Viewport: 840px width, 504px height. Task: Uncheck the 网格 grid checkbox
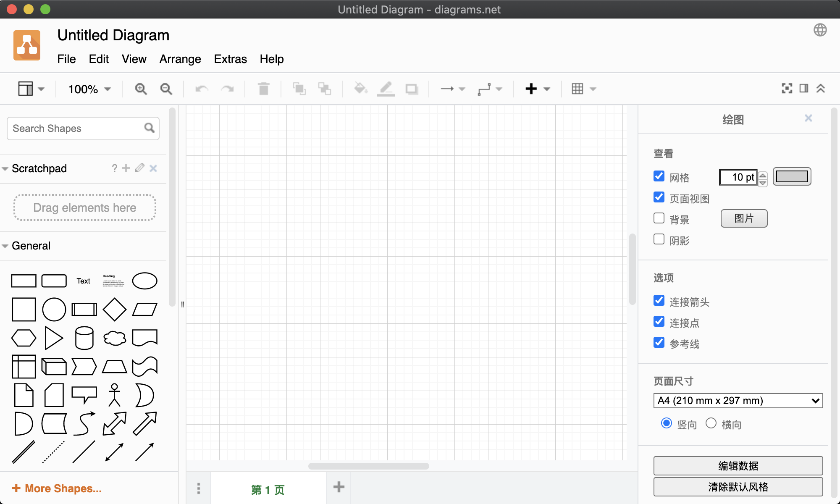tap(659, 176)
